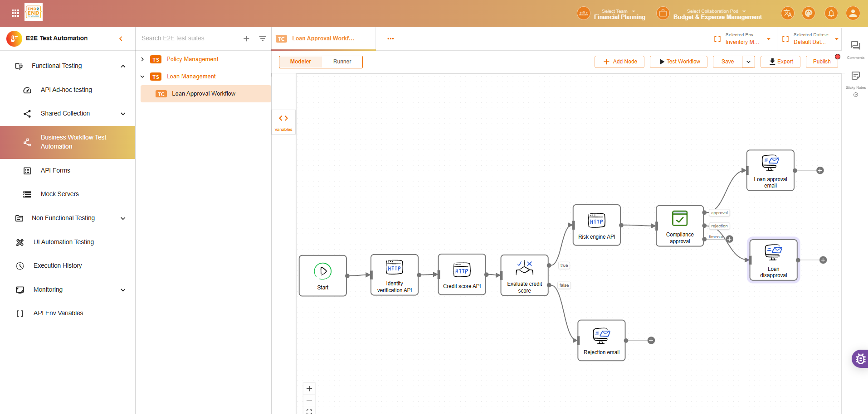Screen dimensions: 868x414
Task: Click the filter test suites icon
Action: [x=263, y=39]
